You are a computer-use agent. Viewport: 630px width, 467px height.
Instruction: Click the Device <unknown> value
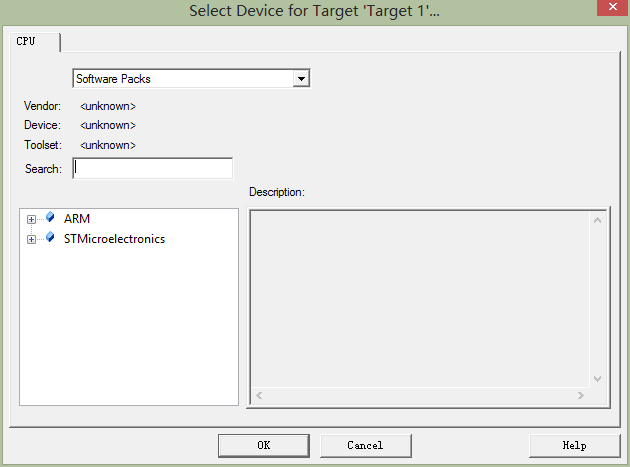[108, 125]
